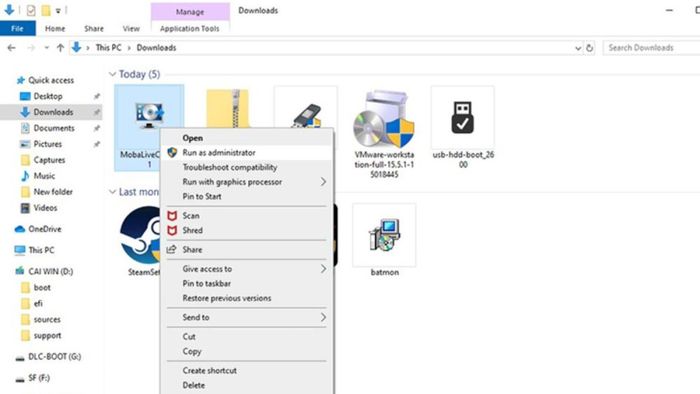The width and height of the screenshot is (700, 394).
Task: Click the Back navigation arrow
Action: [x=12, y=48]
